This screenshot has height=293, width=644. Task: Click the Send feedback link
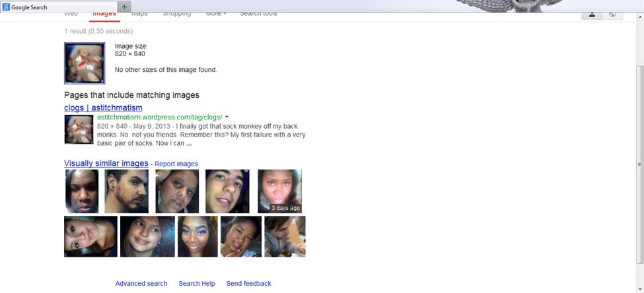coord(248,284)
